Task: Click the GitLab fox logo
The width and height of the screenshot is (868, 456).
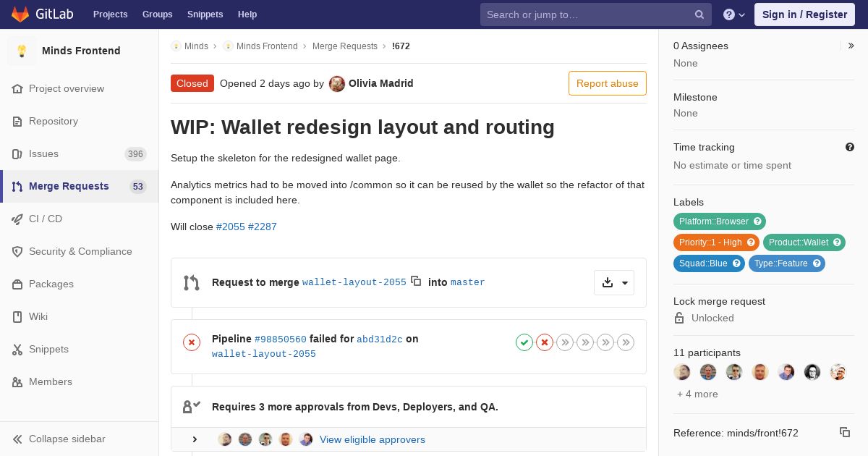Action: pos(20,14)
